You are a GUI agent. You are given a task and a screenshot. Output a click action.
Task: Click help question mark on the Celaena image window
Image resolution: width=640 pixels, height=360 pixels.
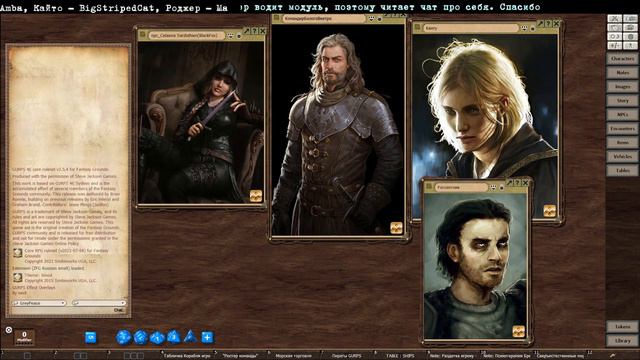pos(254,31)
